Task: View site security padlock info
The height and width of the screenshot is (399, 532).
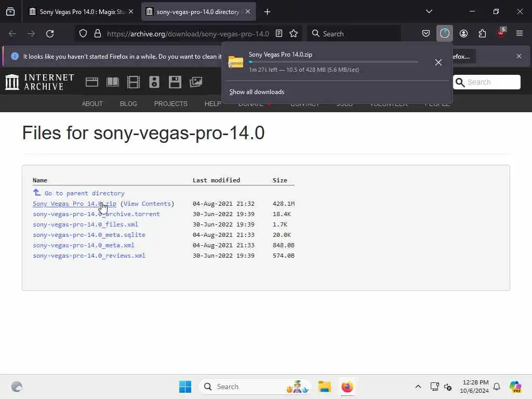Action: click(x=98, y=34)
